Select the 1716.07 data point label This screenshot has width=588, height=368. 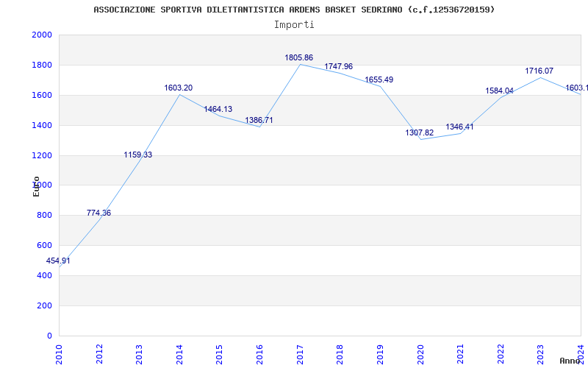tap(539, 71)
